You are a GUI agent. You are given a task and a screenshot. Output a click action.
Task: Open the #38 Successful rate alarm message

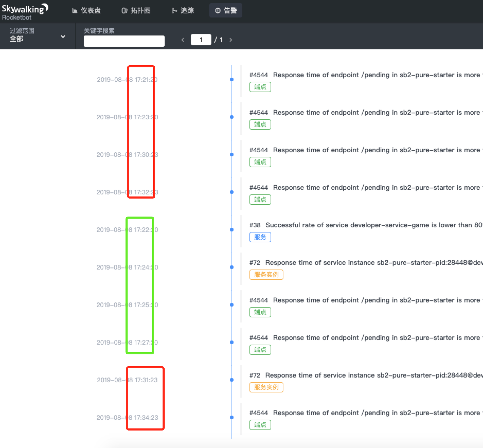pos(366,225)
